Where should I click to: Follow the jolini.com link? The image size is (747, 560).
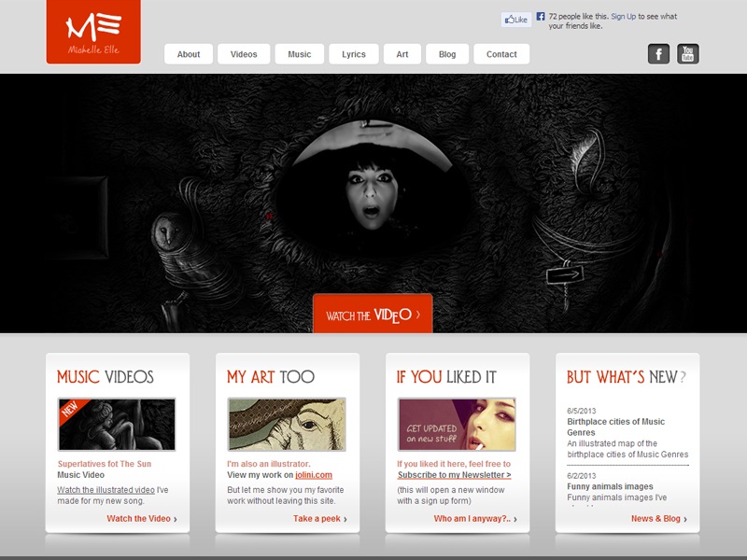tap(316, 475)
